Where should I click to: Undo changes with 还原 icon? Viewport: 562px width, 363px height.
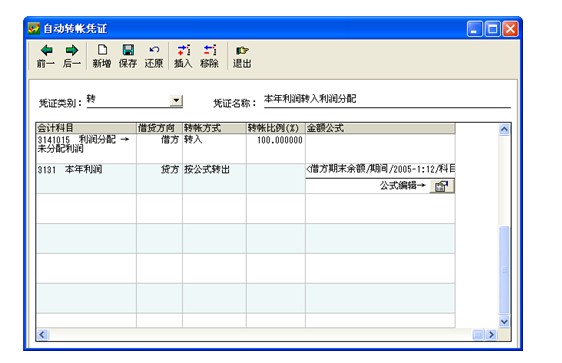click(154, 56)
